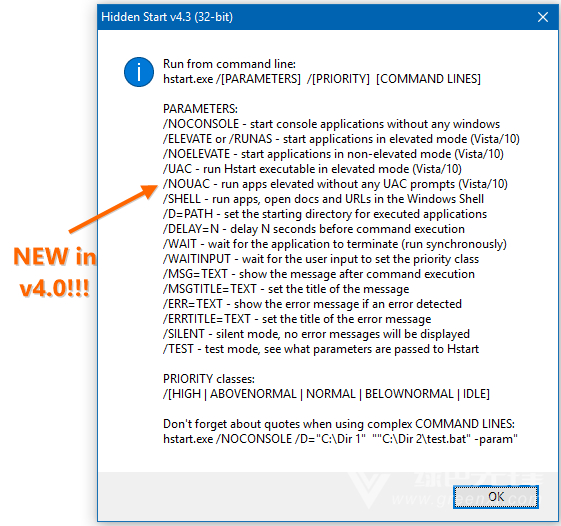
Task: Click the /ERR=TEXT parameter line
Action: click(312, 304)
